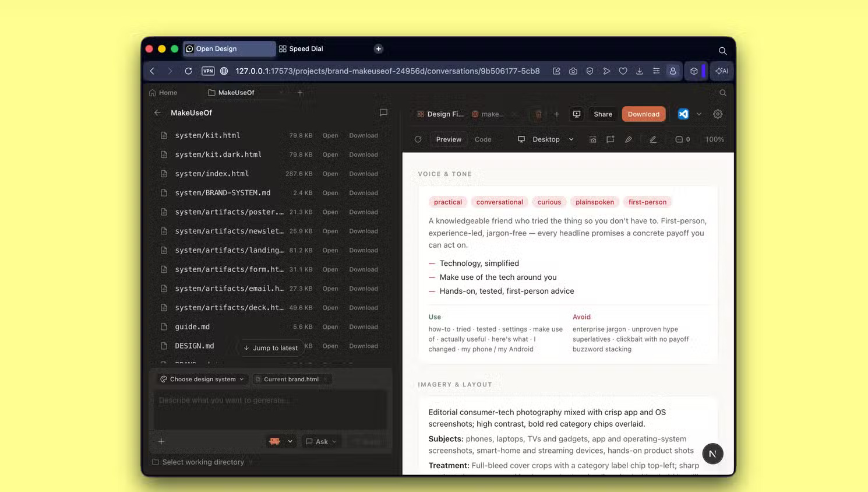Click the VPN badge in address bar
The width and height of the screenshot is (868, 492).
(x=208, y=71)
